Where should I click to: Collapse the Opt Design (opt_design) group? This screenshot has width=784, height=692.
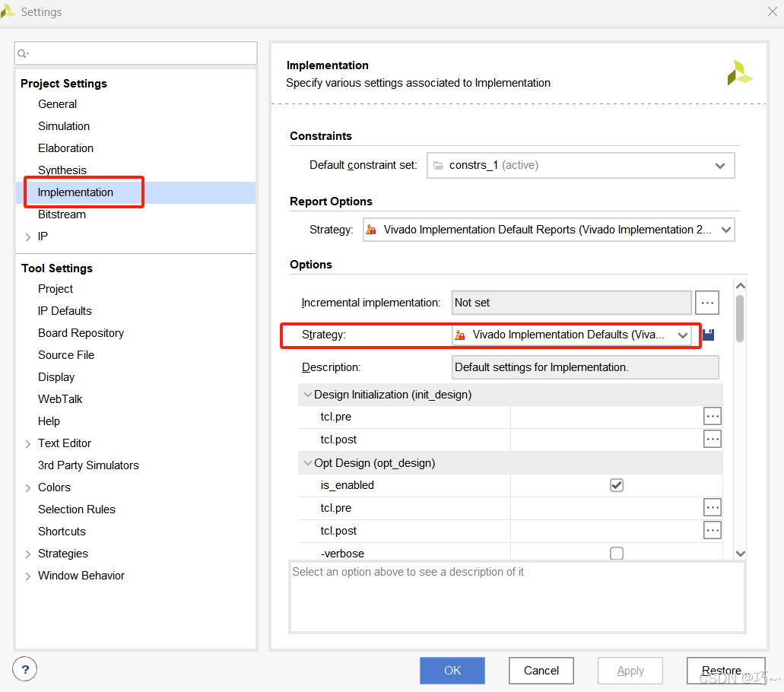[307, 463]
